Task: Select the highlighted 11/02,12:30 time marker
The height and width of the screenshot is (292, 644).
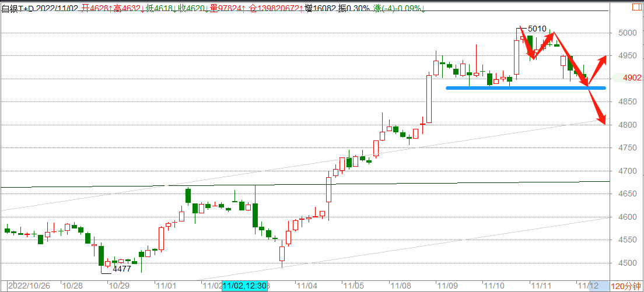Action: (245, 286)
